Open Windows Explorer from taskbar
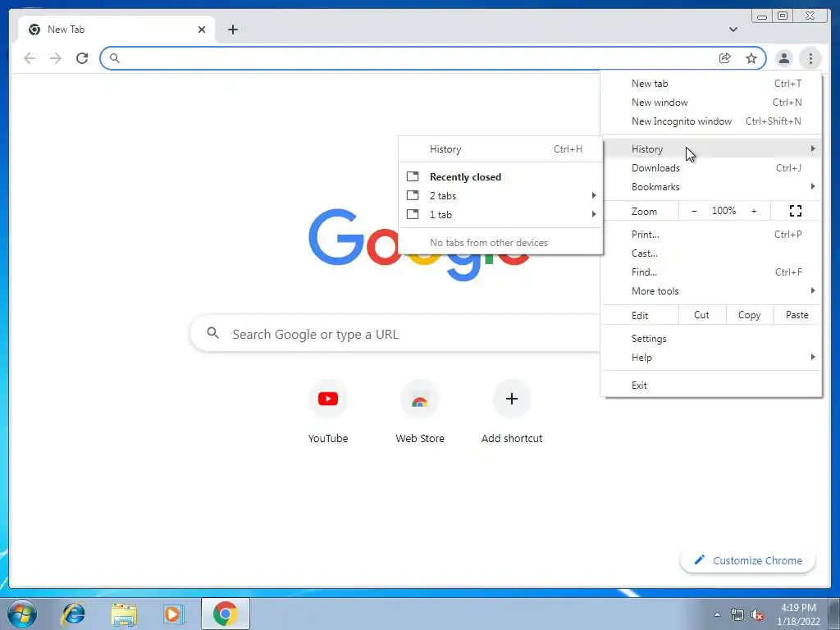This screenshot has height=630, width=840. (124, 614)
